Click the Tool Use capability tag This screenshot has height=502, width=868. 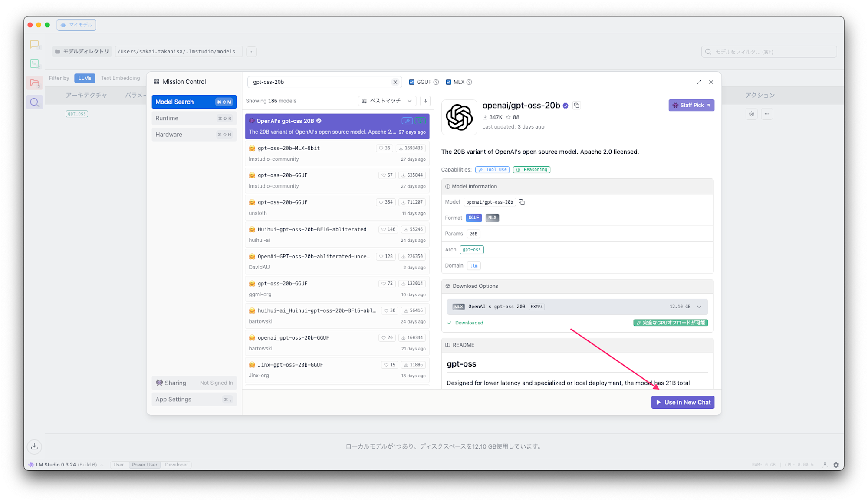point(492,170)
